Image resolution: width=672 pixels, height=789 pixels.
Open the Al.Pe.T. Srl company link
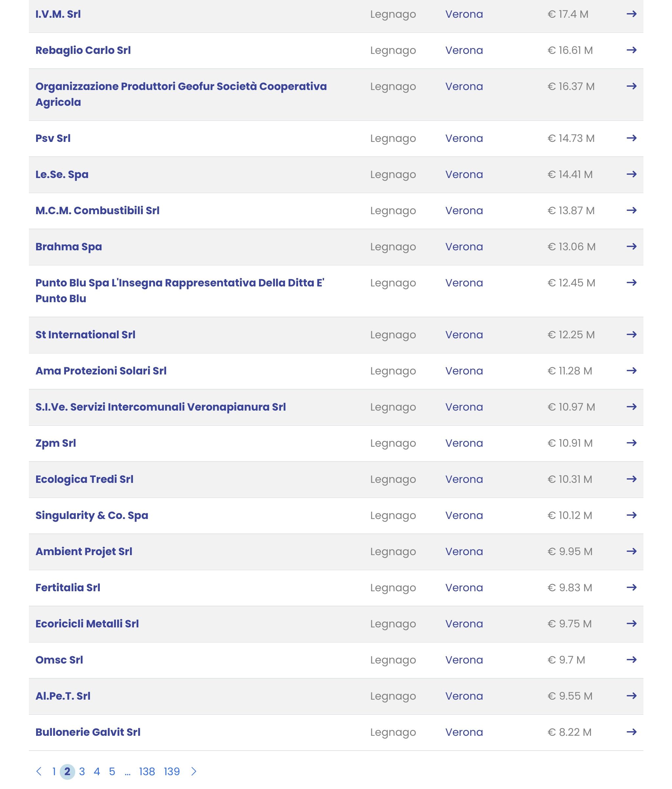[63, 696]
